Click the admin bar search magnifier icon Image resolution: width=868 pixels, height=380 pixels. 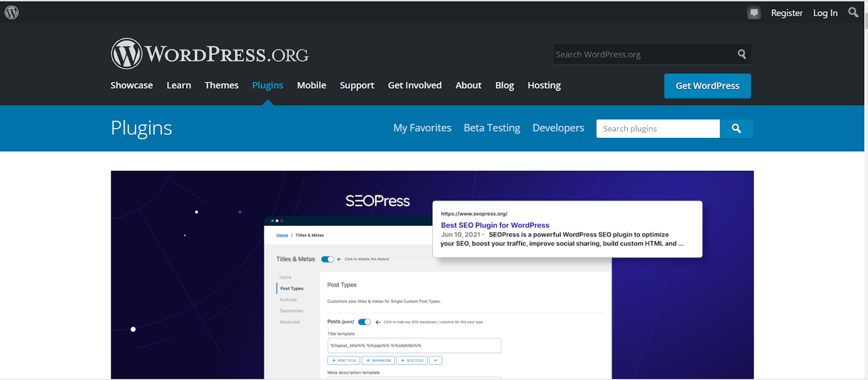(853, 12)
